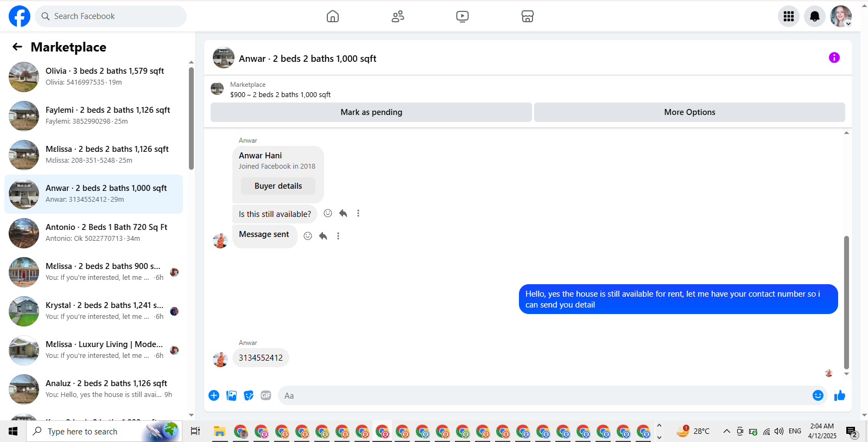Open File Explorer from the taskbar
This screenshot has width=868, height=442.
(219, 431)
